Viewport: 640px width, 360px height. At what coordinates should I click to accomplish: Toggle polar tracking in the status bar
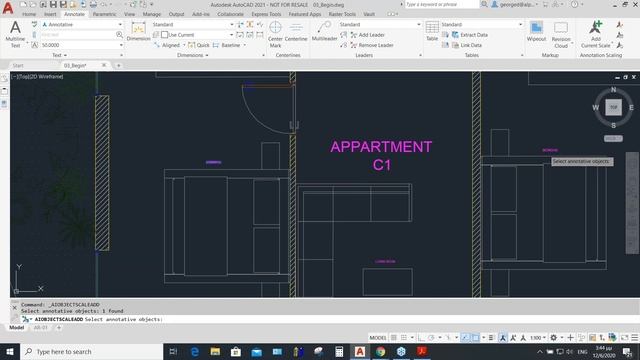(431, 338)
